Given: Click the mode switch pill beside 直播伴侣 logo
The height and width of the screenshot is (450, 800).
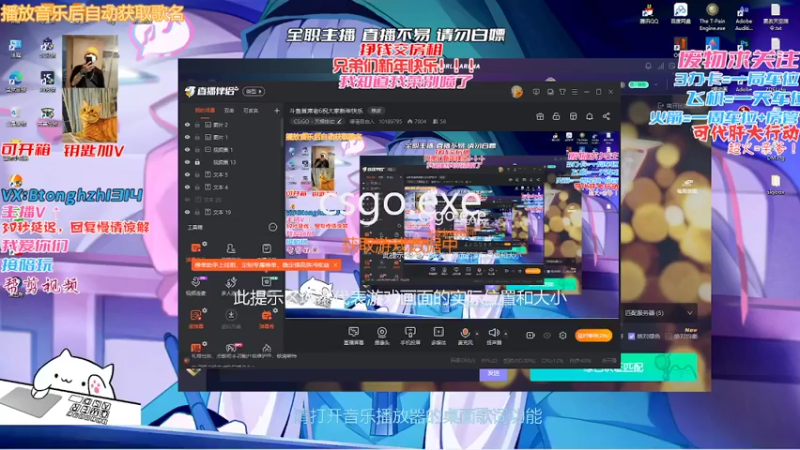Looking at the screenshot, I should click(x=254, y=91).
